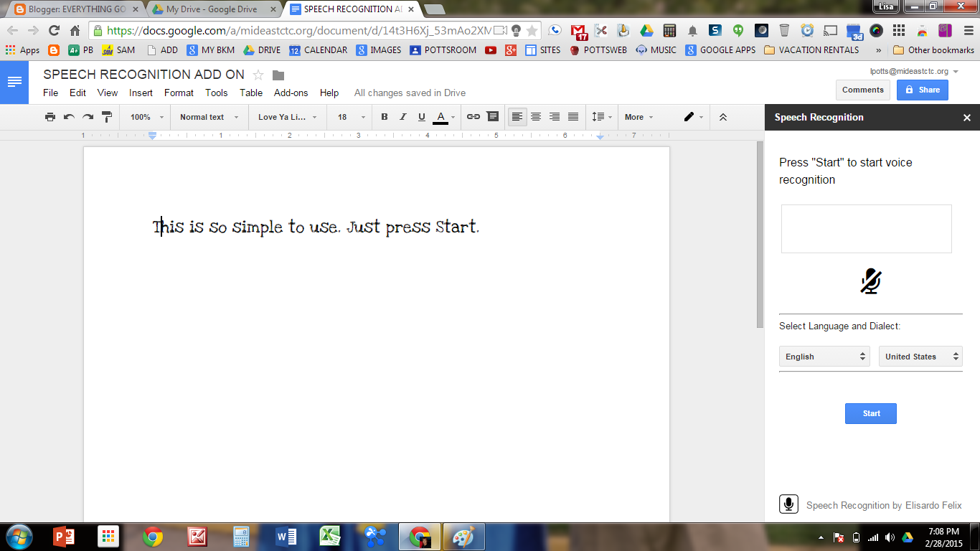
Task: Open PowerPoint from the taskbar
Action: (x=65, y=537)
